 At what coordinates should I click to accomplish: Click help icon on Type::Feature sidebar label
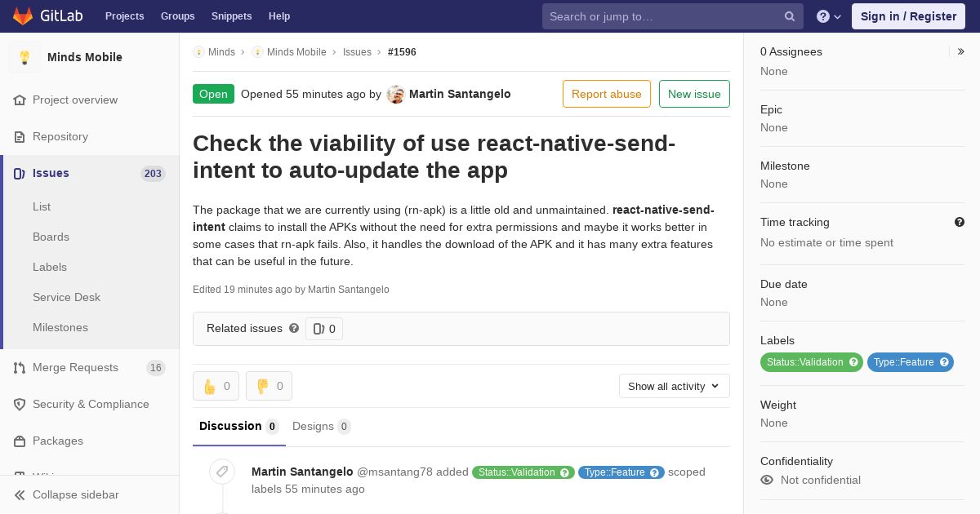pos(945,362)
